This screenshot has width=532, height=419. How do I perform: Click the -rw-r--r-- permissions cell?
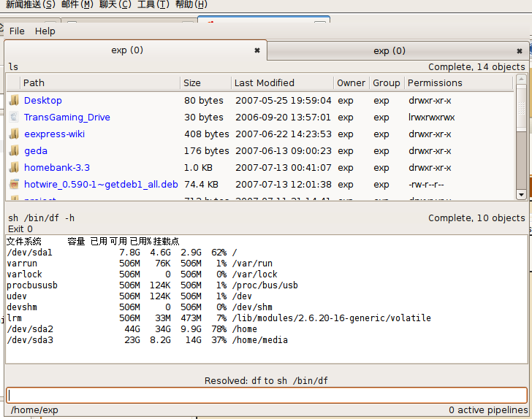[426, 185]
